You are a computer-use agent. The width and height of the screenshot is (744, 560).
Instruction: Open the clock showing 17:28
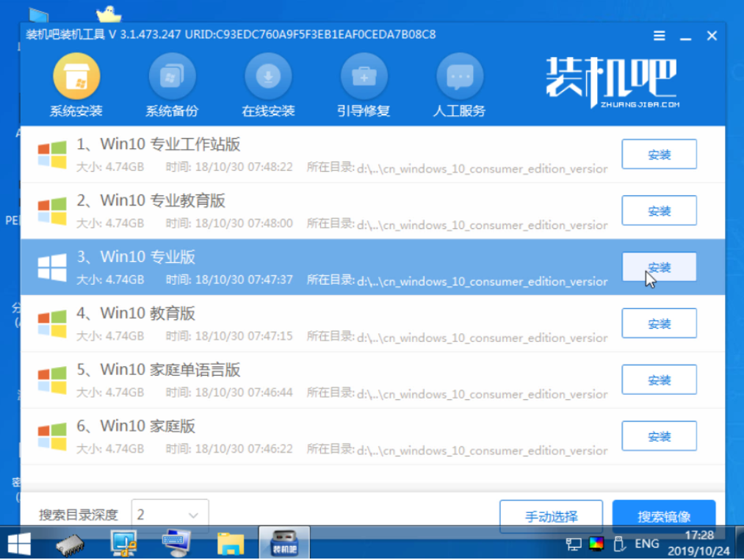[699, 543]
